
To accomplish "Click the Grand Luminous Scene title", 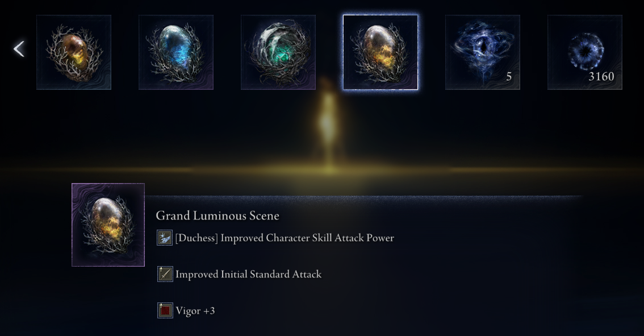I will [218, 215].
